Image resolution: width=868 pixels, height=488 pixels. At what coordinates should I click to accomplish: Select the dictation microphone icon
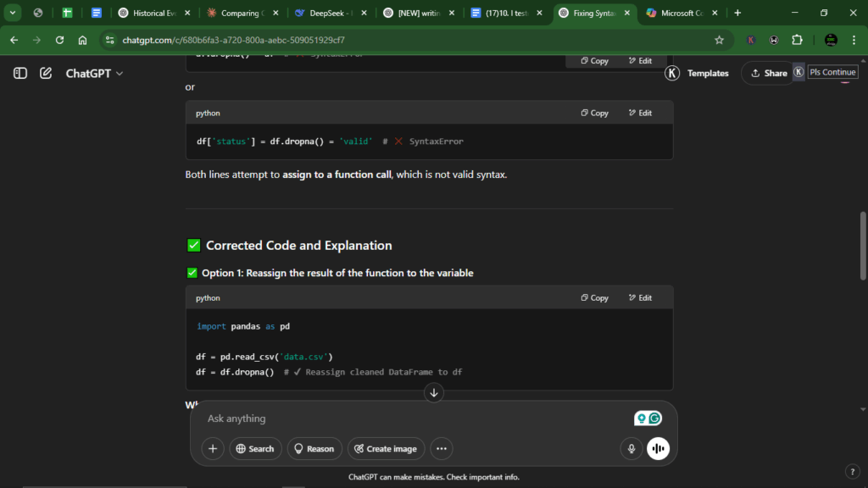point(631,448)
